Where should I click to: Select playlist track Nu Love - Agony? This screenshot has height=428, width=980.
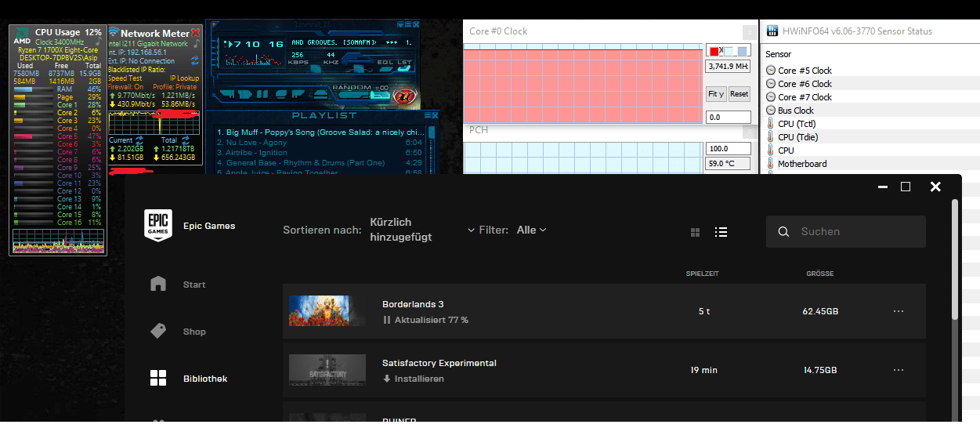(x=320, y=143)
